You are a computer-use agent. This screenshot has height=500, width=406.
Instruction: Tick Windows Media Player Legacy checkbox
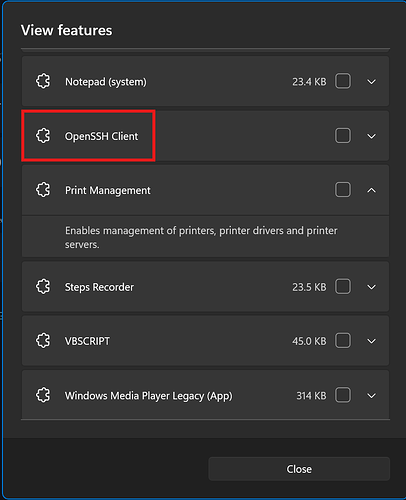343,395
